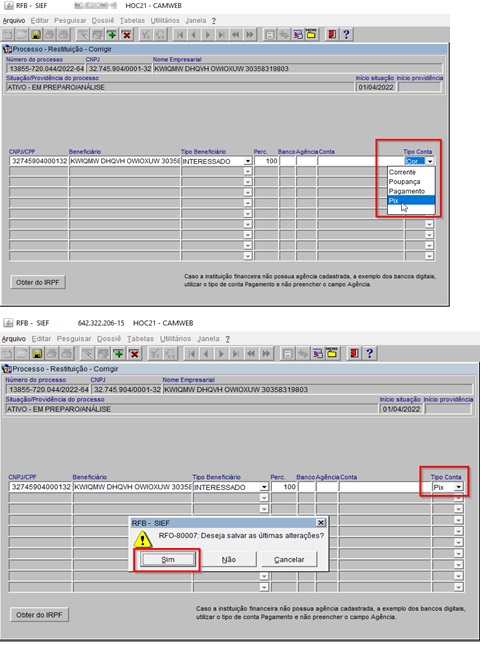Click process number 13855-720.044/2022-64 in window with open Tipo Conta list
Screen dimensions: 488x645
(x=46, y=69)
